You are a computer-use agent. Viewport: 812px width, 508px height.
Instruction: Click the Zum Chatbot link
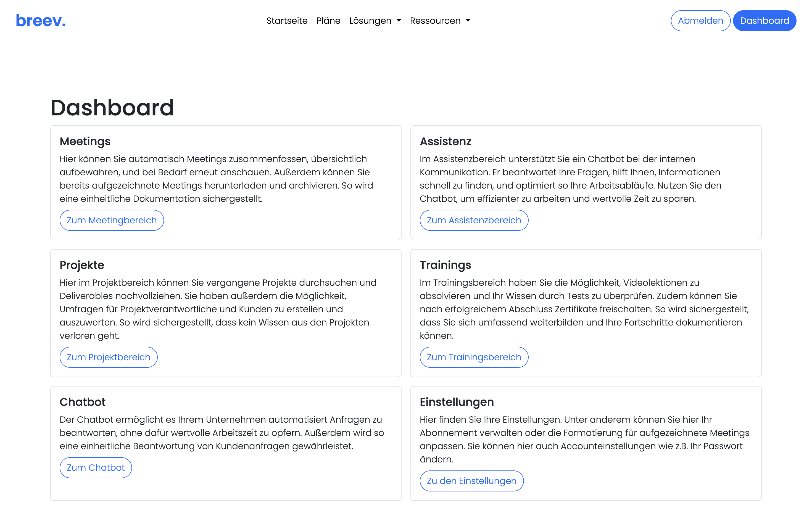[96, 468]
